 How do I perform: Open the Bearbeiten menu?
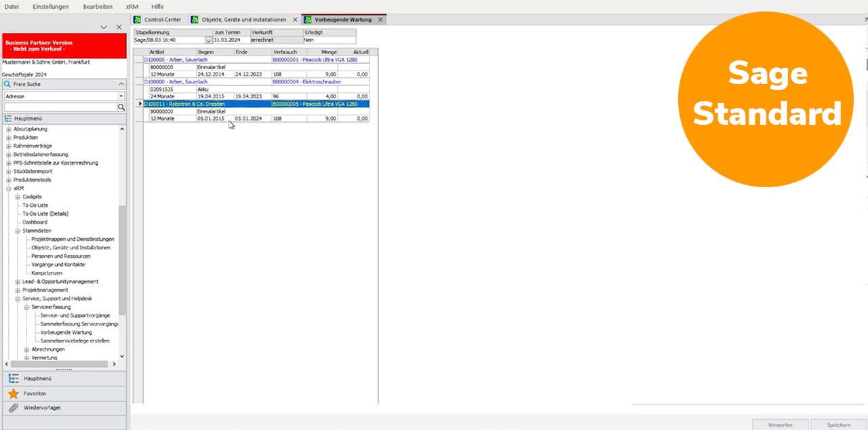[x=98, y=6]
